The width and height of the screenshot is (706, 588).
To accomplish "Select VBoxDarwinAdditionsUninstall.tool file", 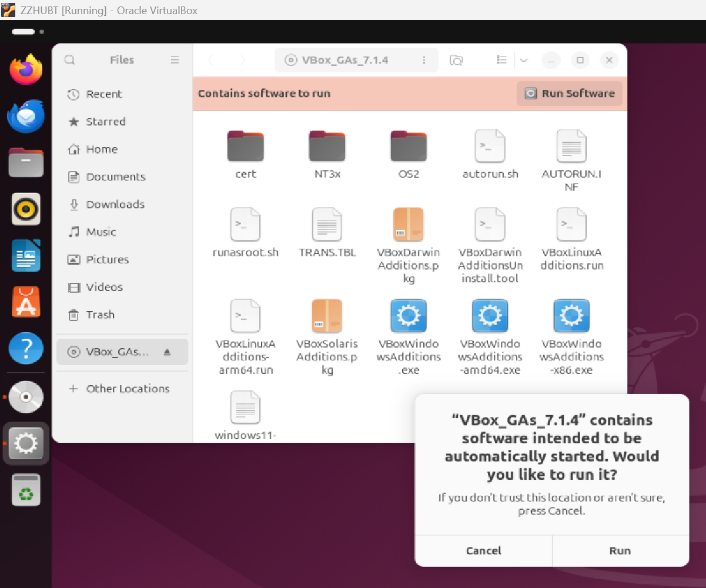I will [x=490, y=246].
